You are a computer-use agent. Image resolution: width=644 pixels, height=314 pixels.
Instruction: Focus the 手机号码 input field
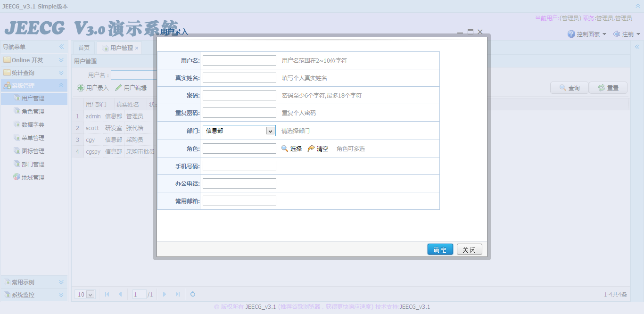(x=239, y=166)
